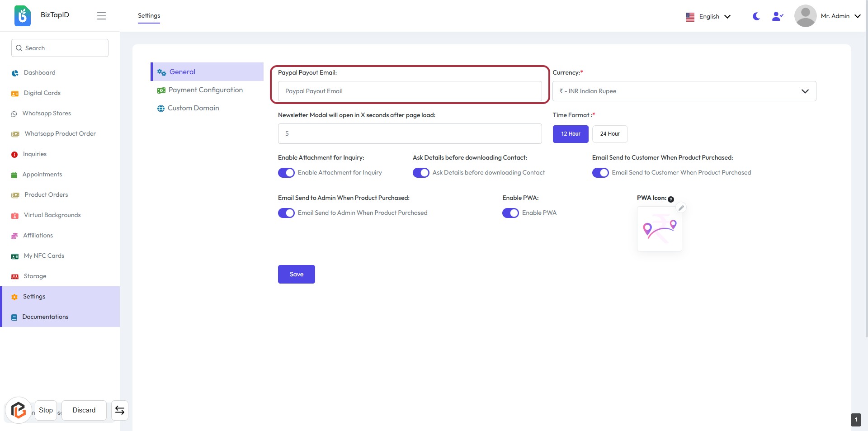The width and height of the screenshot is (868, 431).
Task: Click the Paypal Payout Email field
Action: [x=410, y=91]
